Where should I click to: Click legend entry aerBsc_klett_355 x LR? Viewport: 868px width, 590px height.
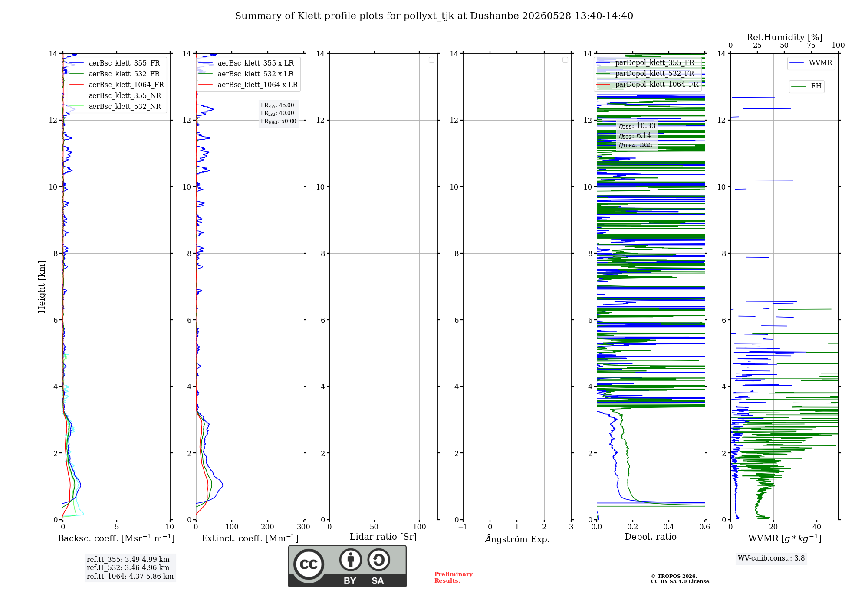[x=247, y=63]
